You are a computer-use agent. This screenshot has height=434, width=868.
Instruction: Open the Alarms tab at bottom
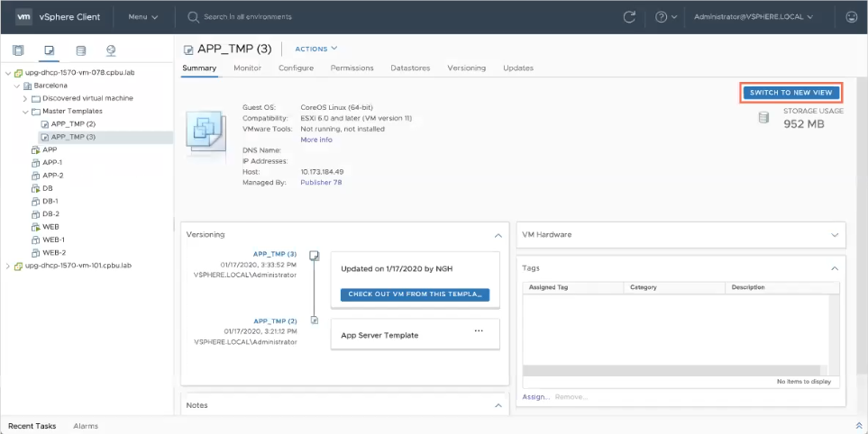[86, 426]
